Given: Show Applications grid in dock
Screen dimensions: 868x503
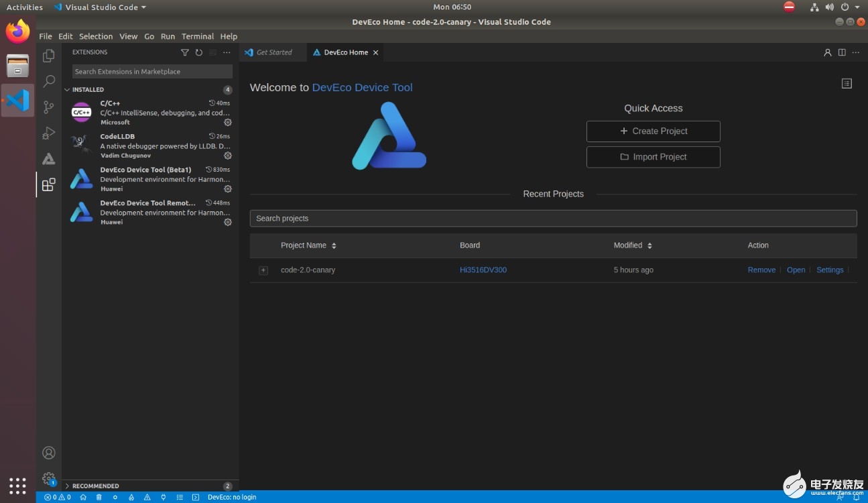Looking at the screenshot, I should pos(18,486).
